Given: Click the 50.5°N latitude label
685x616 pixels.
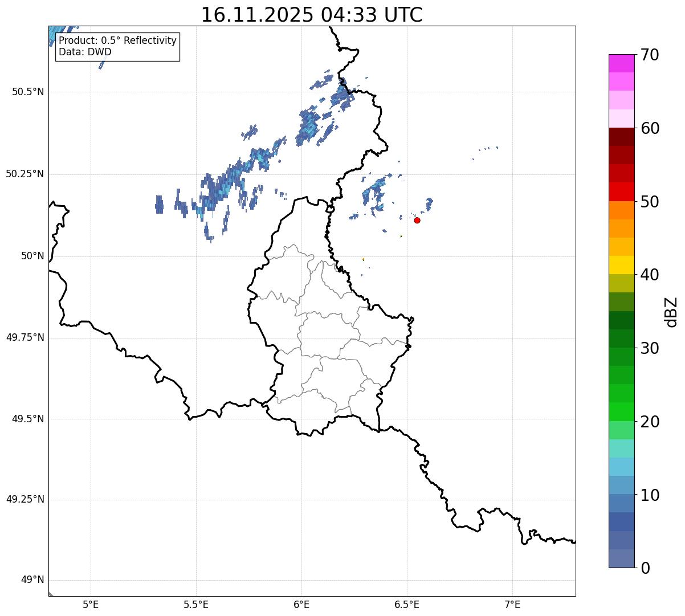Looking at the screenshot, I should (x=27, y=92).
